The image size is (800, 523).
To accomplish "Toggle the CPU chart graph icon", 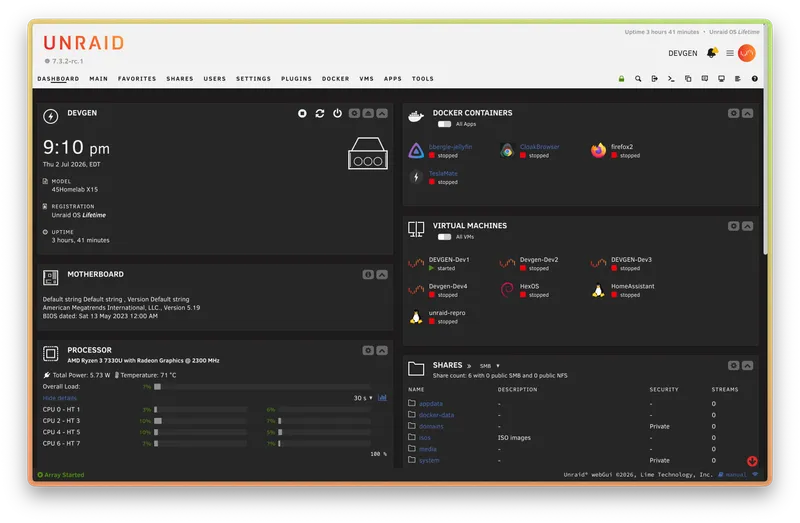I will [x=382, y=397].
